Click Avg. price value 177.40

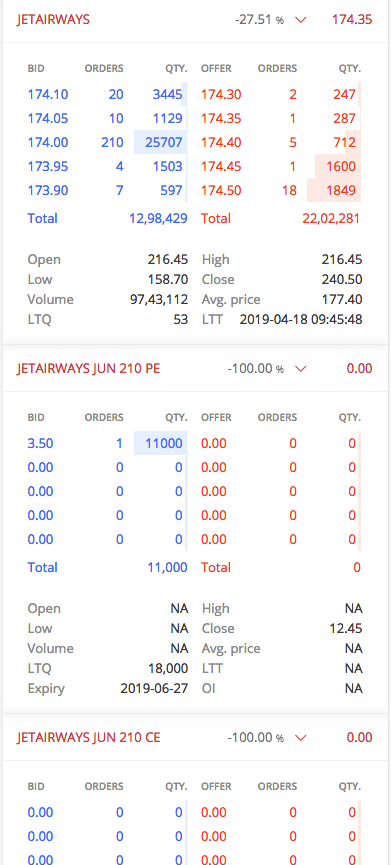coord(342,300)
